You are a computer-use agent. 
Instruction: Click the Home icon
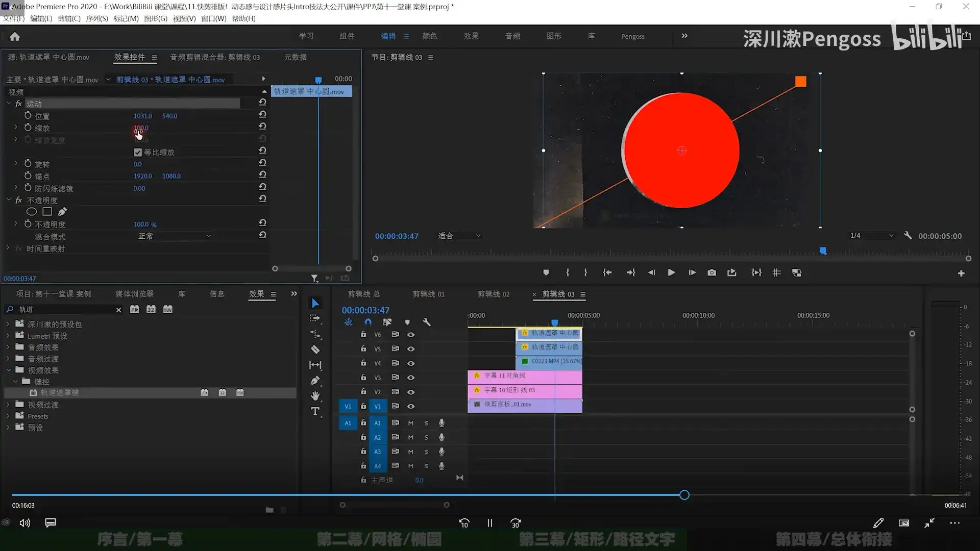coord(15,36)
